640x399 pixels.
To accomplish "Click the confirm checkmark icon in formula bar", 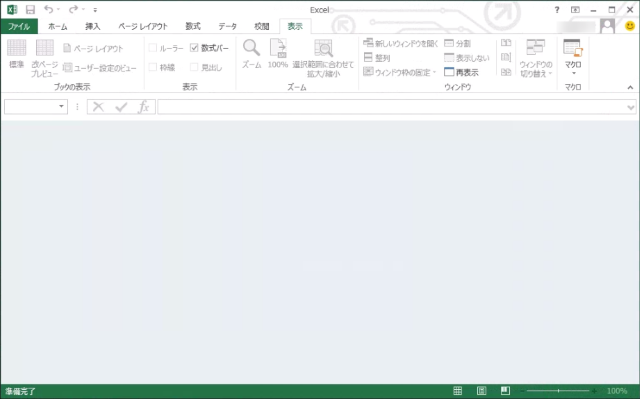I will [x=121, y=107].
